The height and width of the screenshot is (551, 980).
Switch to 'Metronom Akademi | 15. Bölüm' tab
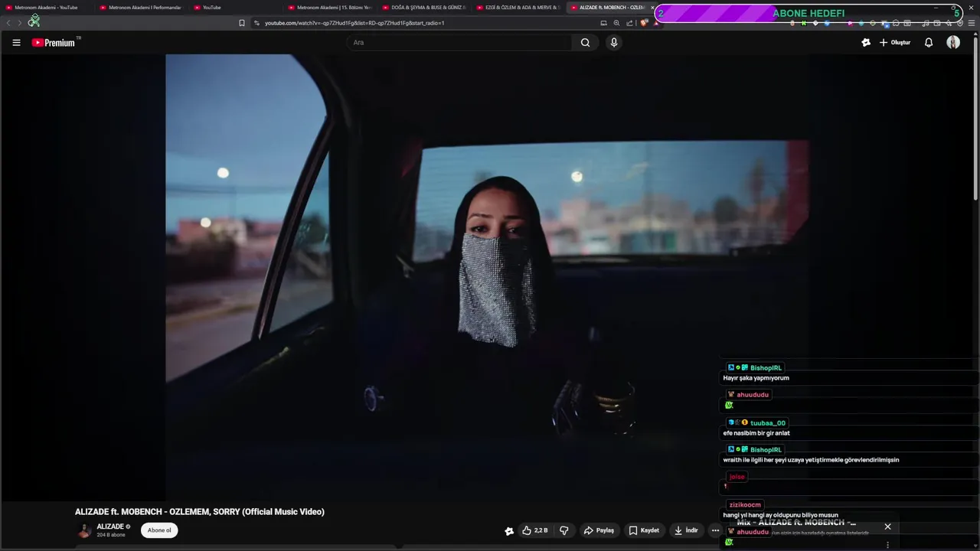(x=330, y=8)
